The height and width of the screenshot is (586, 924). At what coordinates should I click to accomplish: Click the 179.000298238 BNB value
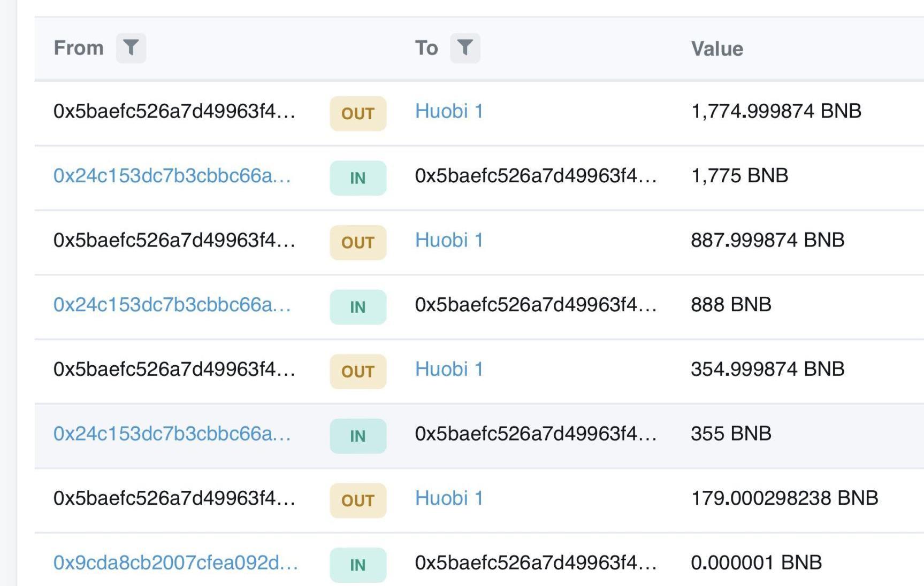coord(784,498)
